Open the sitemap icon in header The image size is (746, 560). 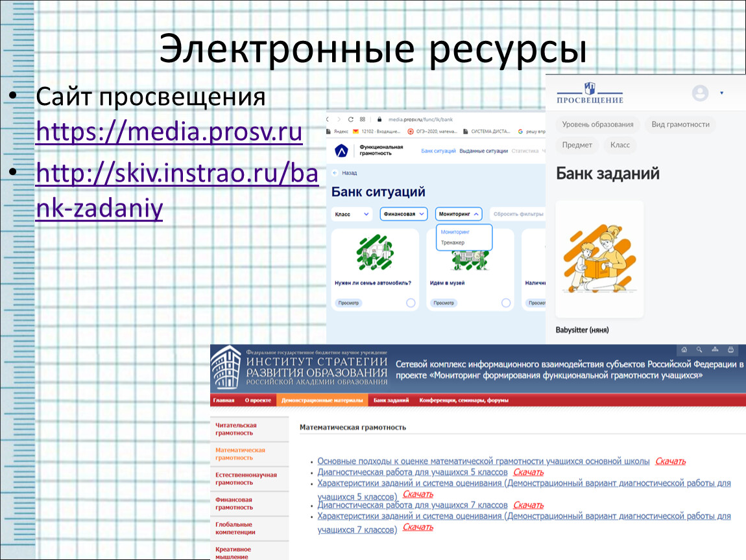pos(715,349)
